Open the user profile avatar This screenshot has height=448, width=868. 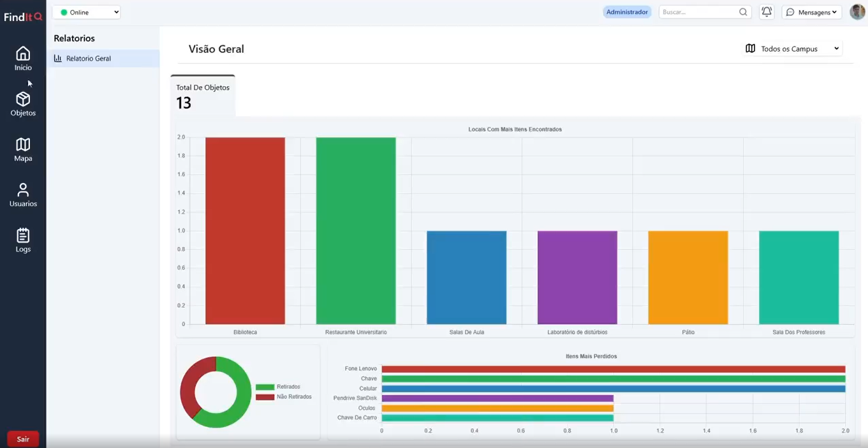[x=857, y=12]
